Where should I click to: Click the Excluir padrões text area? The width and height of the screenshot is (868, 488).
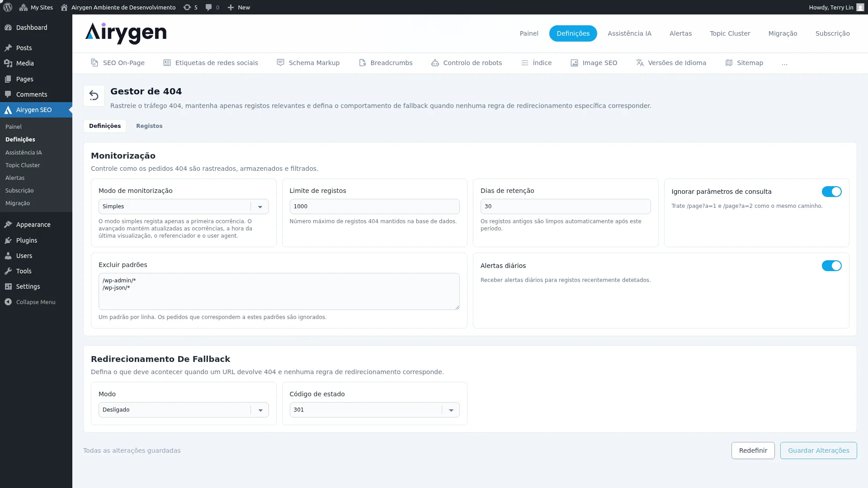279,291
